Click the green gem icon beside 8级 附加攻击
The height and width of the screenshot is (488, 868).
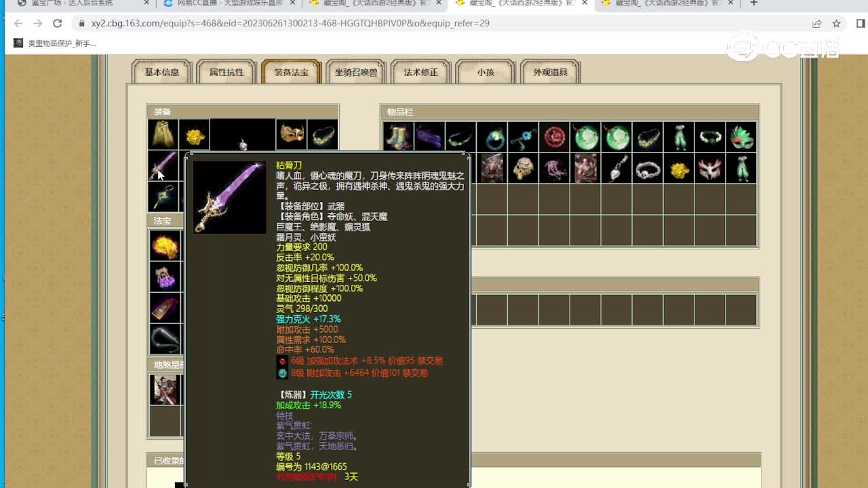click(282, 373)
